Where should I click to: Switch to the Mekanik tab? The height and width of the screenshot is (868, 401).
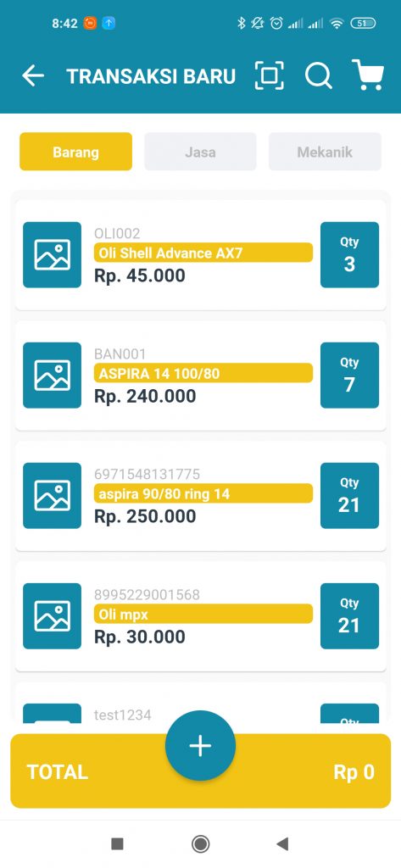[x=325, y=152]
